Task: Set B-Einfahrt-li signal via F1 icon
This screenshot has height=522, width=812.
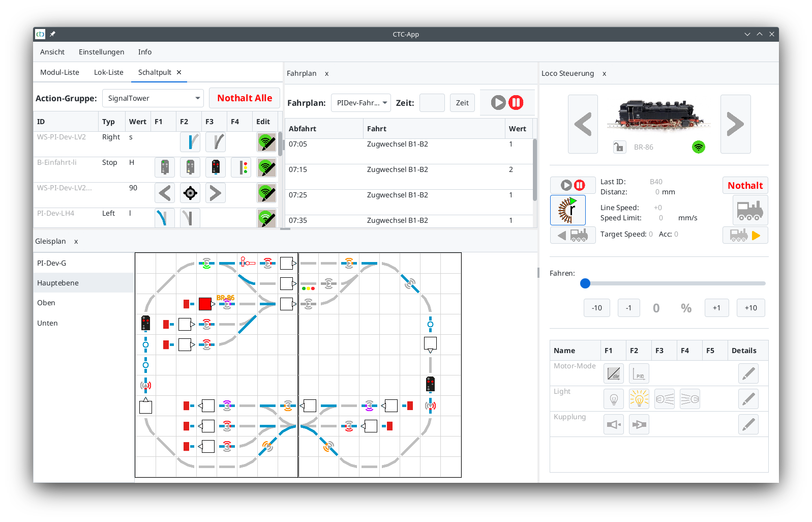Action: pos(165,167)
